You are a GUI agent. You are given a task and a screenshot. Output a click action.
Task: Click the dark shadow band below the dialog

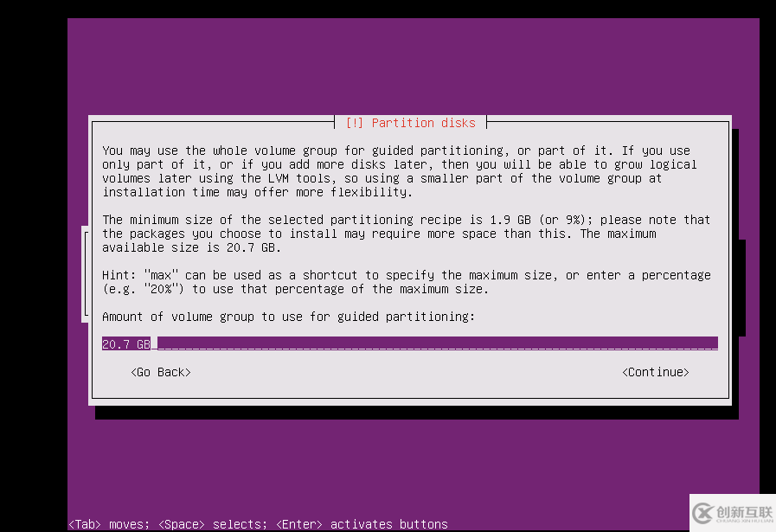coord(415,413)
